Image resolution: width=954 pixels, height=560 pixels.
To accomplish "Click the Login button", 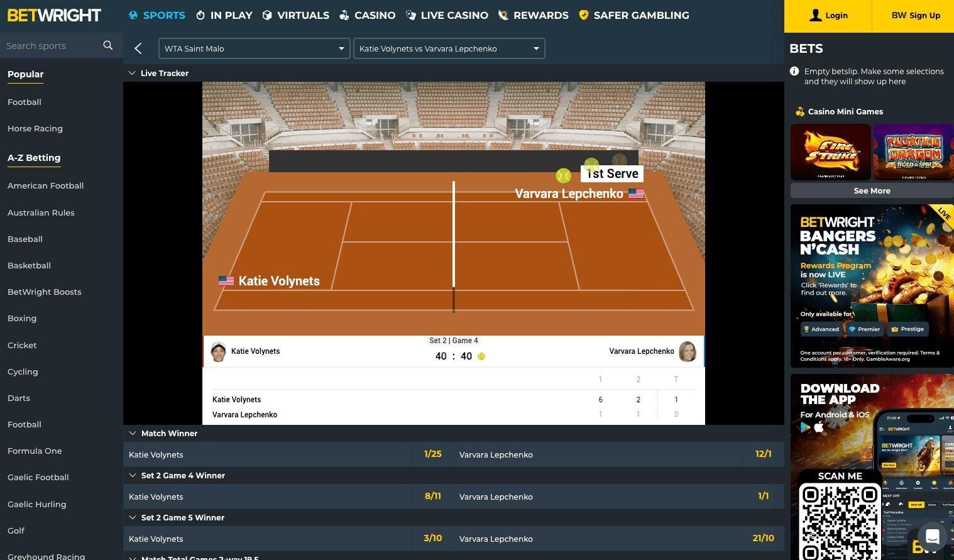I will click(828, 16).
